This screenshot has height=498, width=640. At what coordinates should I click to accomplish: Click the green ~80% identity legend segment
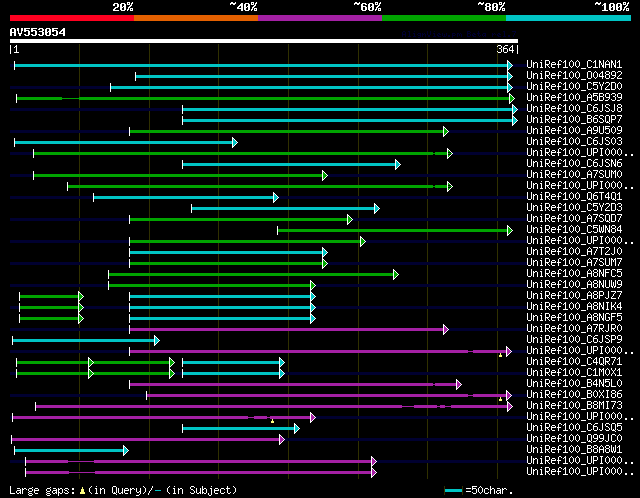click(444, 18)
